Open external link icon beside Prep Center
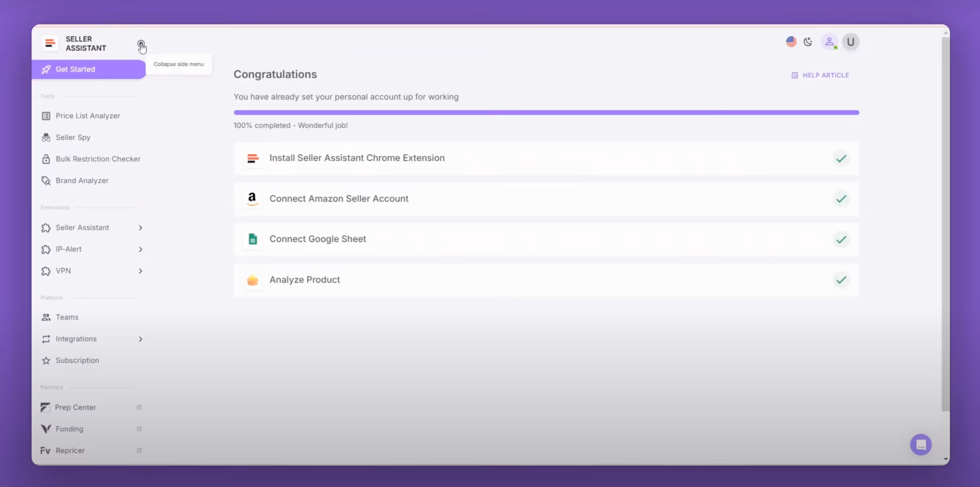 (139, 407)
